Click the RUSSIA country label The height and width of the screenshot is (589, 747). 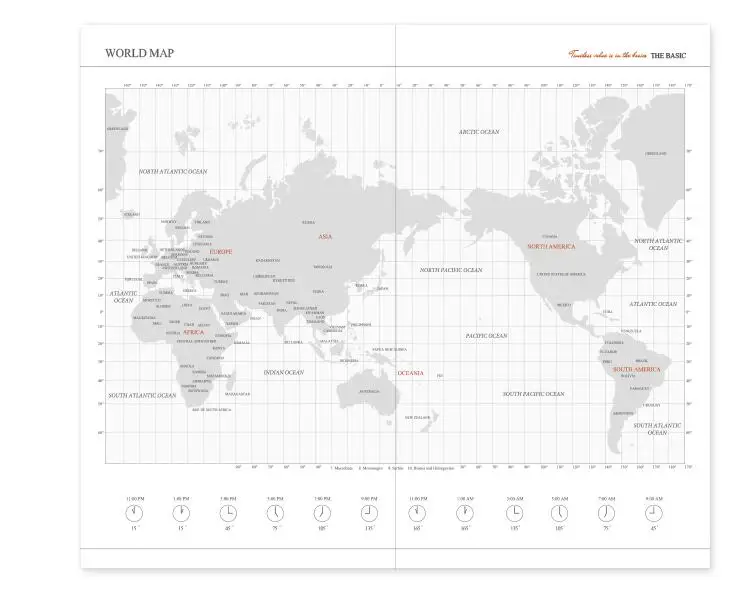(x=308, y=223)
